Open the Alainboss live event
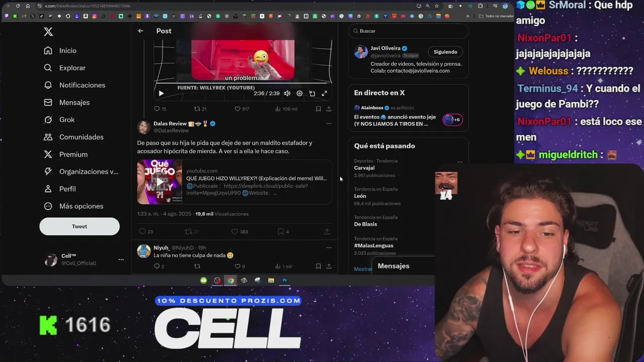Viewport: 644px width, 362px height. 395,120
